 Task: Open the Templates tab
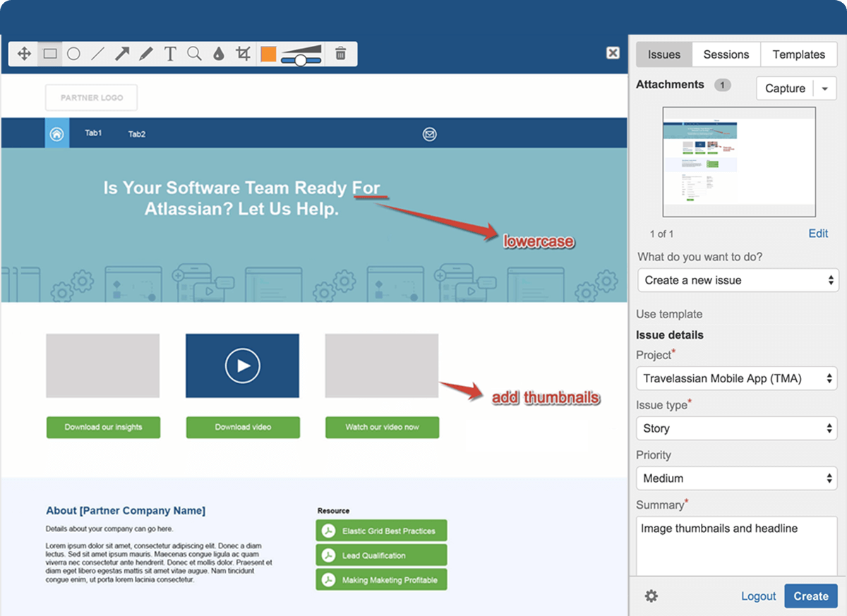tap(798, 54)
